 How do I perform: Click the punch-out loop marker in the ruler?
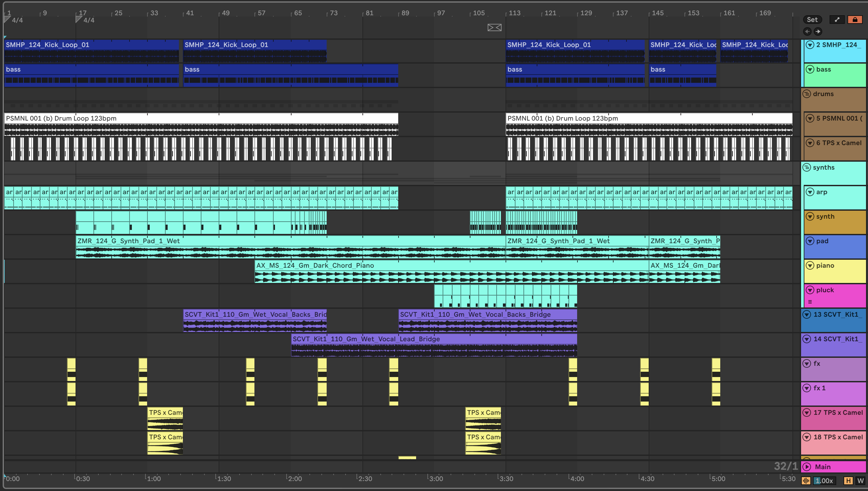(494, 27)
